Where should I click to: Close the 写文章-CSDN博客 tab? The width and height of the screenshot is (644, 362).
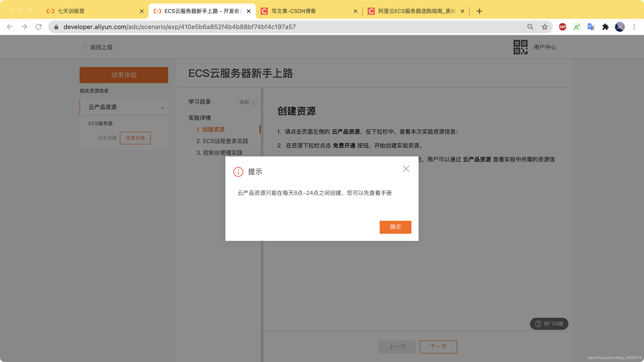tap(356, 11)
